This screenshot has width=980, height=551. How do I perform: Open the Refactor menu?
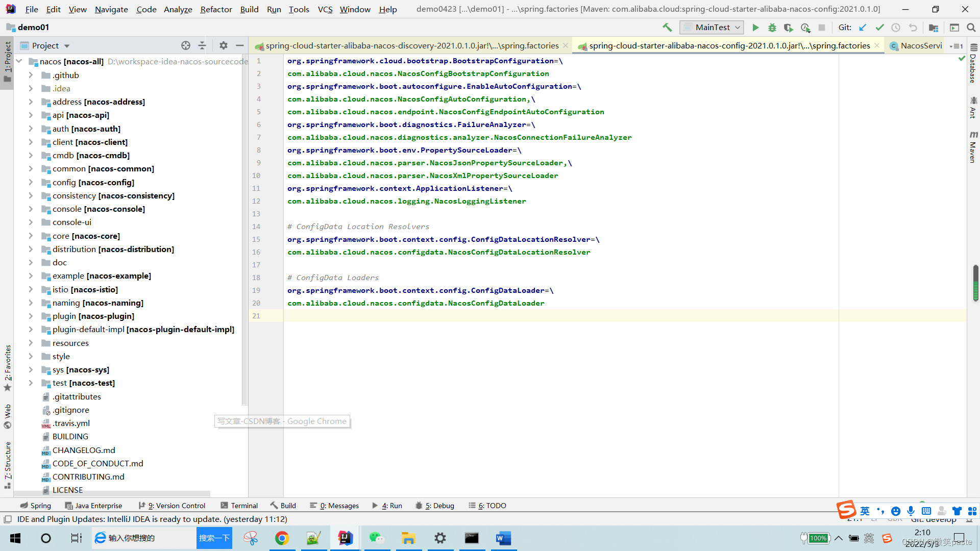(216, 9)
